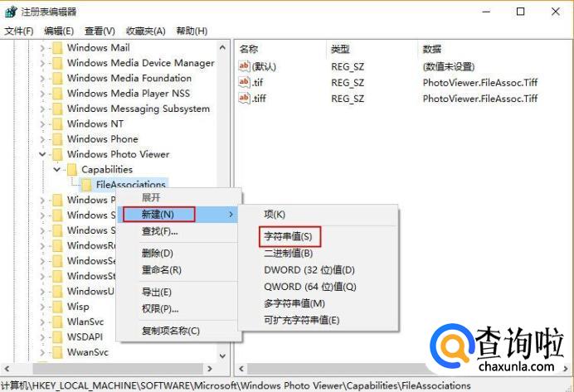The image size is (574, 392).
Task: Select the Windows Messaging Subsystem folder icon
Action: 57,109
